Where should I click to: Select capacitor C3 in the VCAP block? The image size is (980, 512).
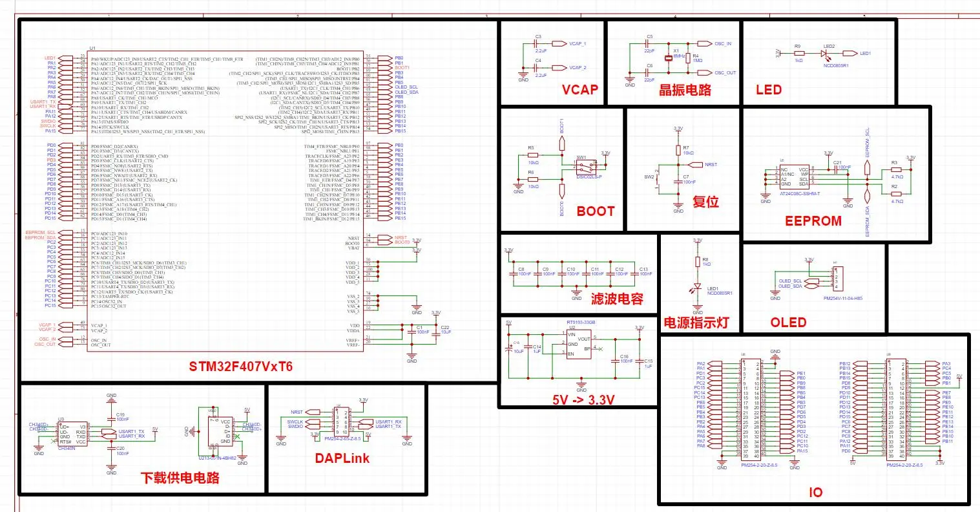(537, 43)
